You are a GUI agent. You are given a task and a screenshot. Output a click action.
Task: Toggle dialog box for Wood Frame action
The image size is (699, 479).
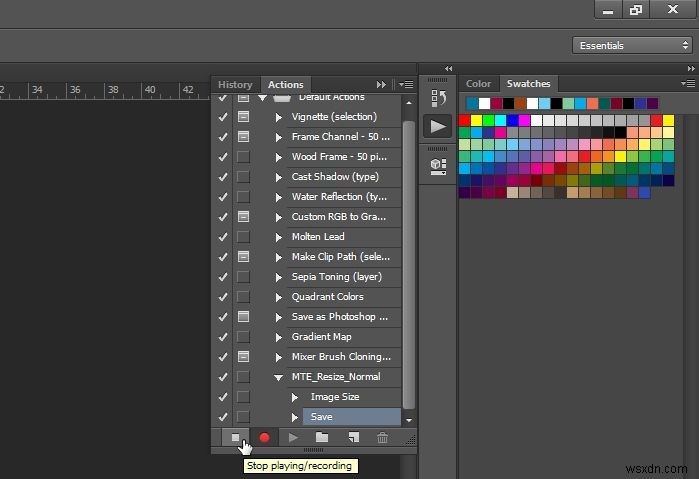coord(243,157)
